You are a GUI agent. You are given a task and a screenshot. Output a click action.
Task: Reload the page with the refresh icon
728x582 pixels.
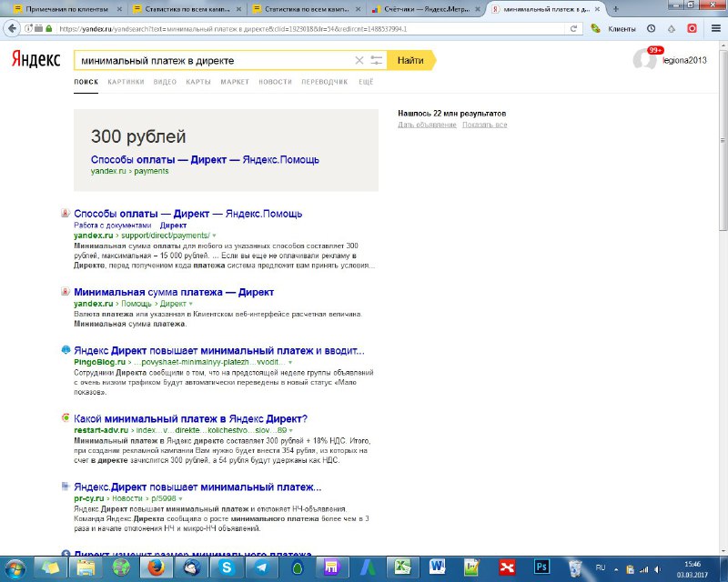[573, 29]
